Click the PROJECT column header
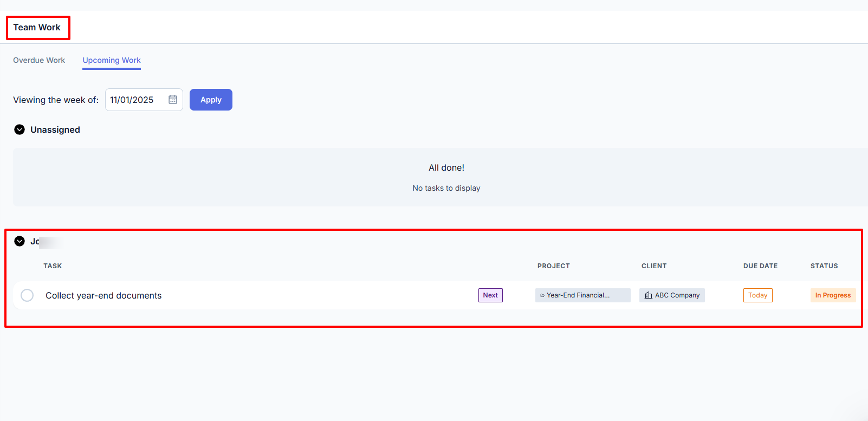The height and width of the screenshot is (421, 868). click(554, 266)
